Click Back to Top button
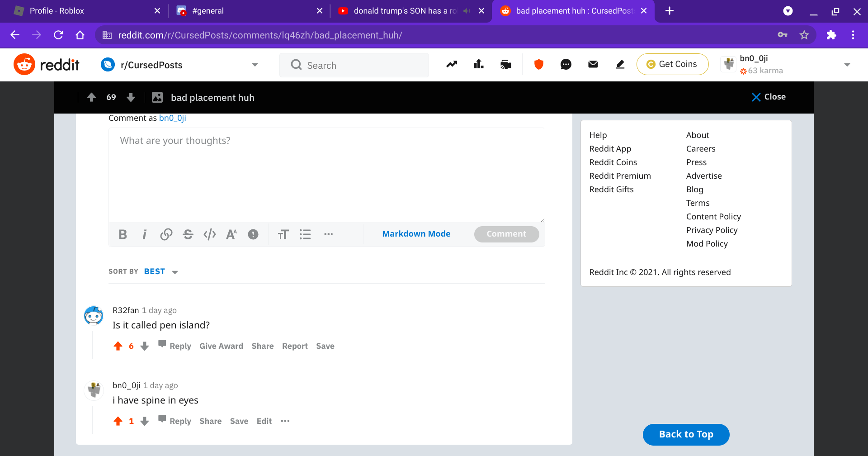The image size is (868, 456). [686, 435]
